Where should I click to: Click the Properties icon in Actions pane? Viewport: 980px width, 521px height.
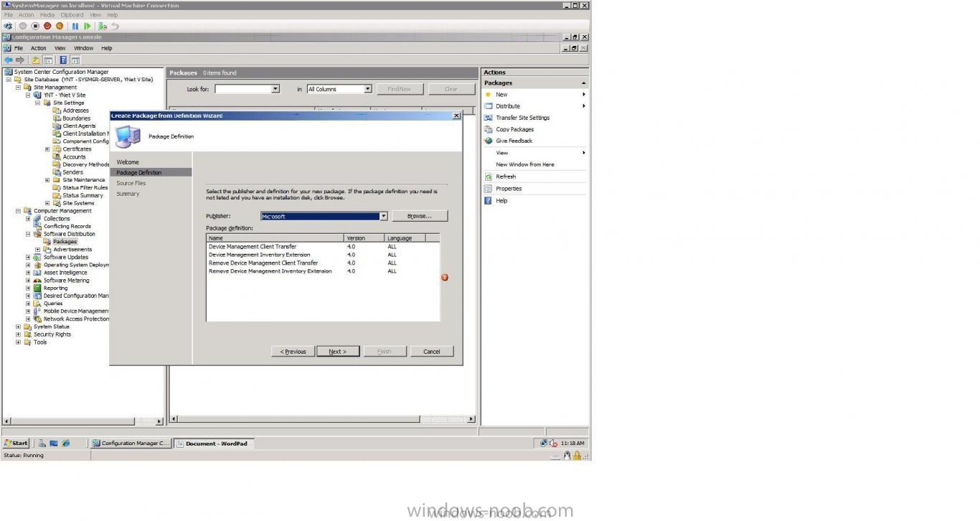point(489,189)
